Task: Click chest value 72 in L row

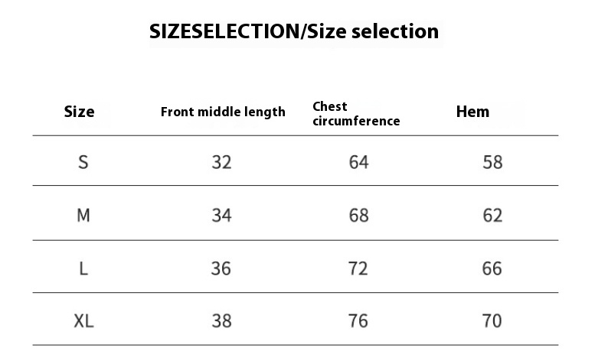Action: point(358,268)
